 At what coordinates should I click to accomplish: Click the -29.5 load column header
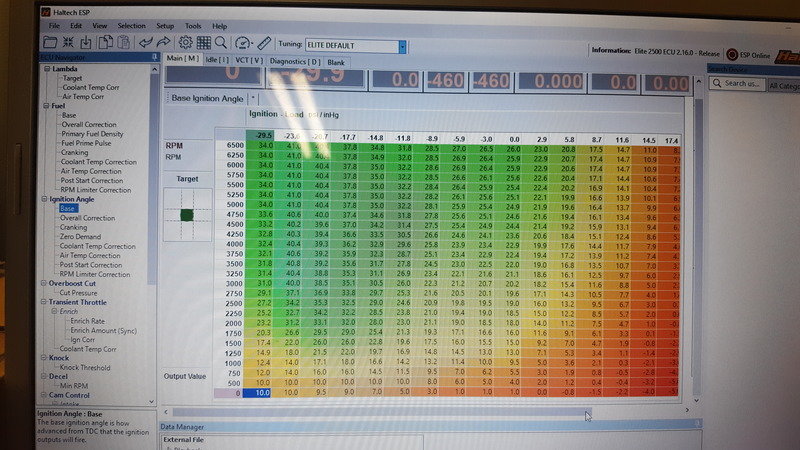tap(260, 136)
